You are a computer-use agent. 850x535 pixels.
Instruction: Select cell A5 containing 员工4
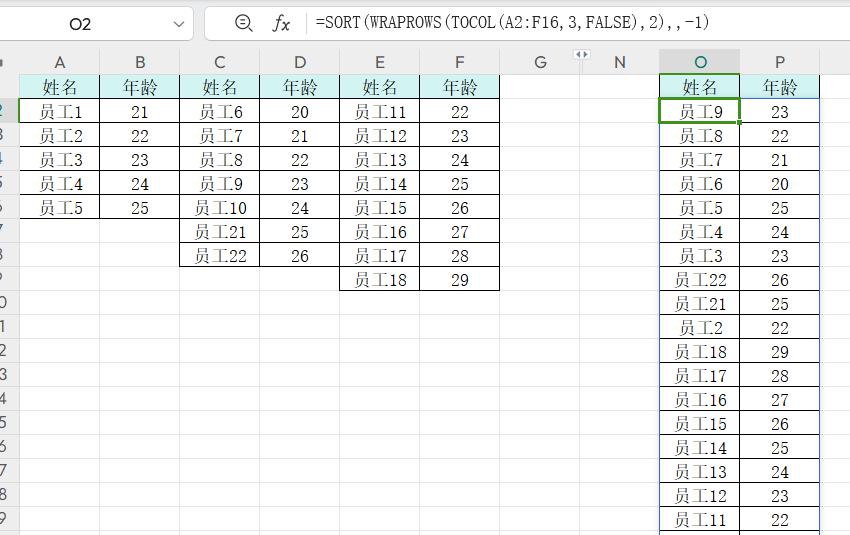[x=60, y=183]
